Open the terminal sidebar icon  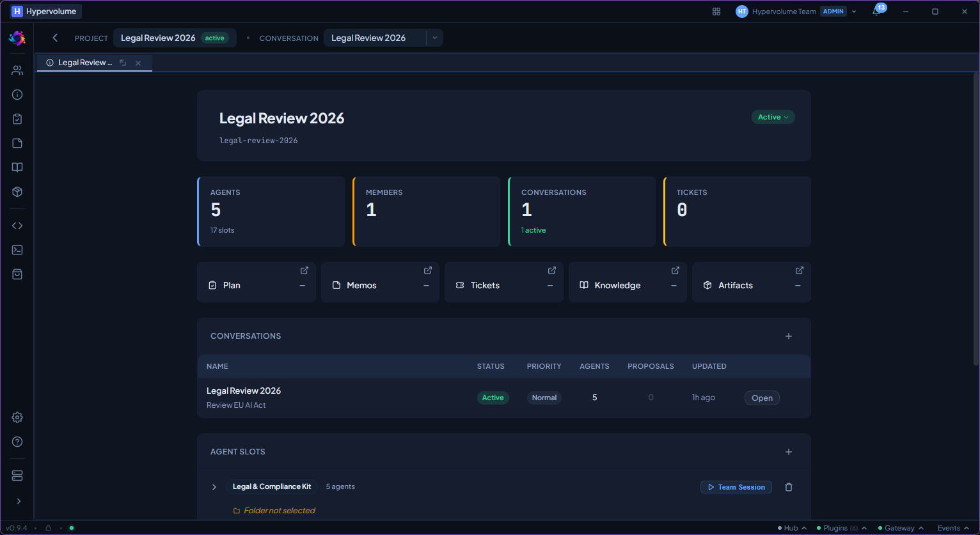tap(17, 250)
